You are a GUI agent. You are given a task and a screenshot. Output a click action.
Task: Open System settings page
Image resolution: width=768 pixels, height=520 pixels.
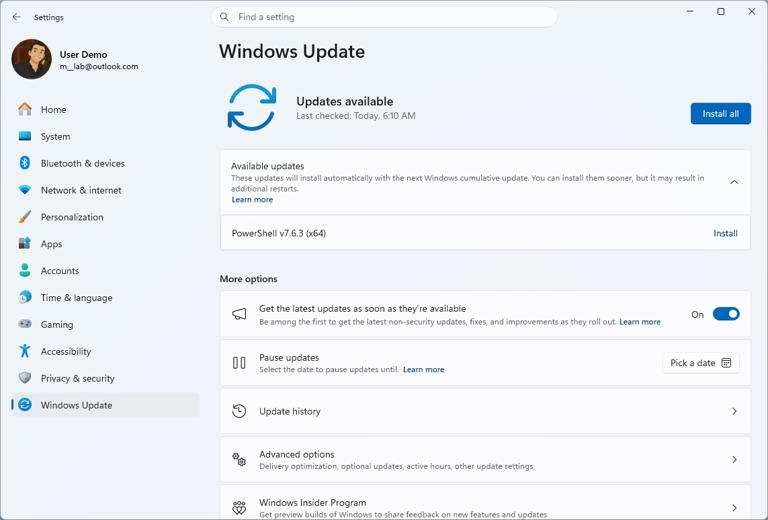click(105, 136)
